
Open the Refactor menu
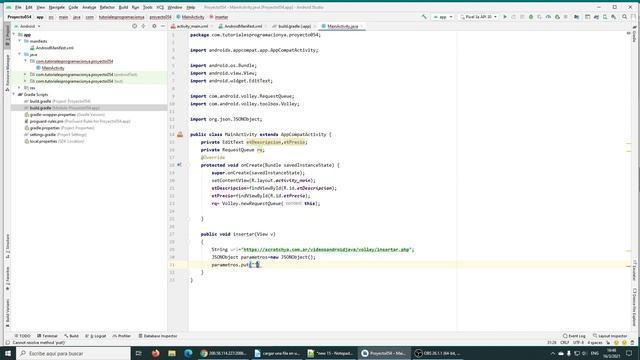pyautogui.click(x=107, y=7)
